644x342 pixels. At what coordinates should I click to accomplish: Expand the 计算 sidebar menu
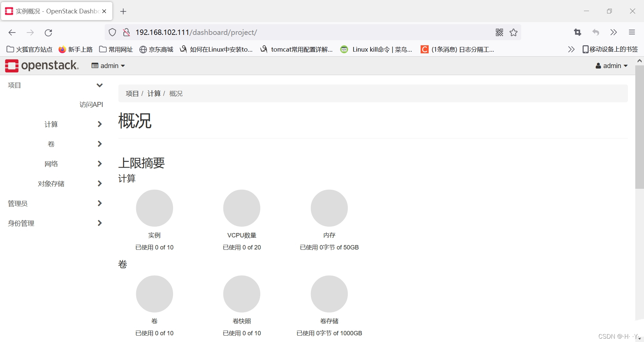click(73, 124)
